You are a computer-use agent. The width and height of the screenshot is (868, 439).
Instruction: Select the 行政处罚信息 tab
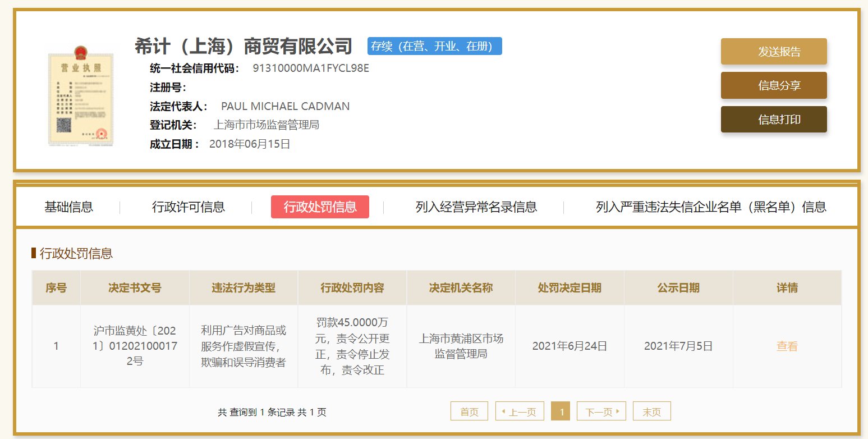tap(320, 207)
